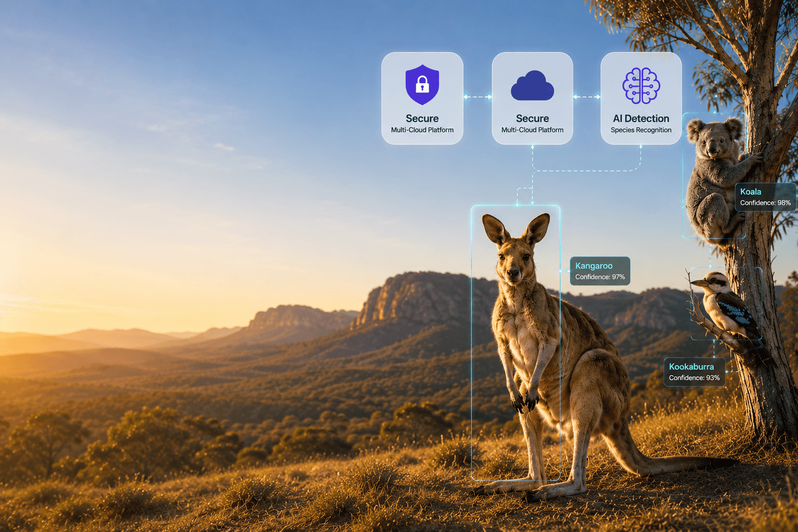The height and width of the screenshot is (532, 798).
Task: Select the Kangaroo detection label
Action: tap(600, 271)
